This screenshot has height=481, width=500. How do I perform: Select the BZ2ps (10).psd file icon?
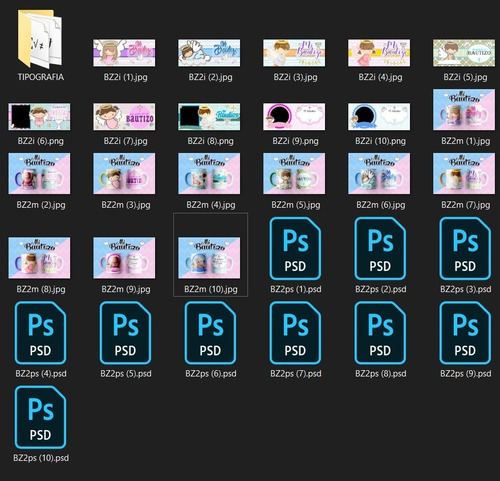click(40, 417)
